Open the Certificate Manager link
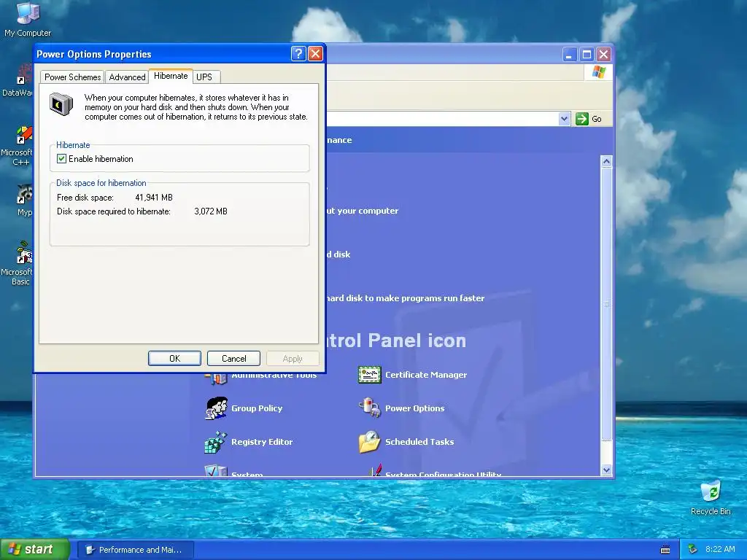 coord(426,375)
